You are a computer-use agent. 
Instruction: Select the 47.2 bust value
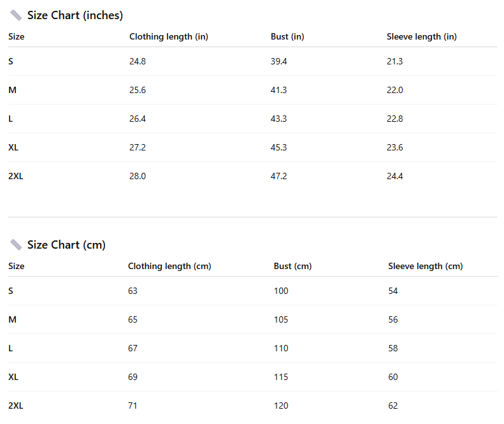[x=279, y=176]
